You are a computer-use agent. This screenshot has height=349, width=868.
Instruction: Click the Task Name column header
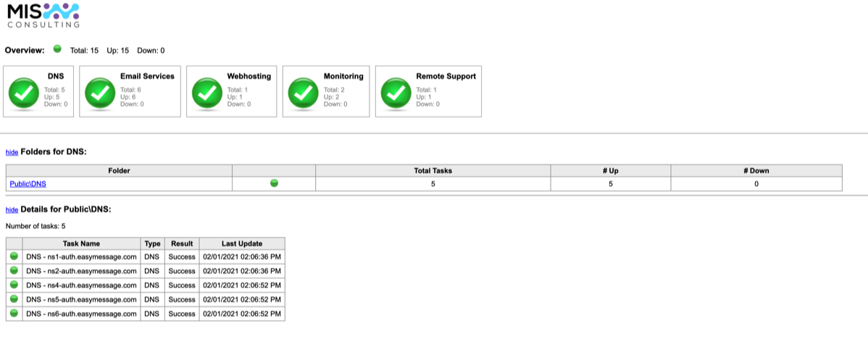coord(81,243)
